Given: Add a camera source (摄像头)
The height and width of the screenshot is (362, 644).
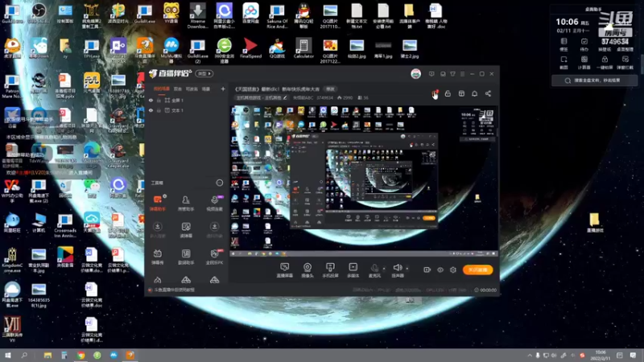Looking at the screenshot, I should click(308, 270).
